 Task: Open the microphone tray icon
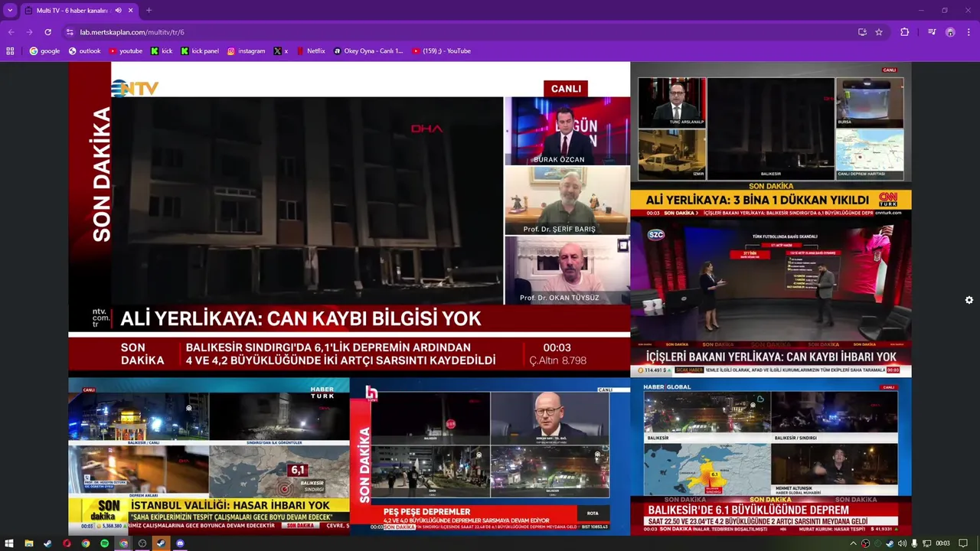click(x=914, y=543)
